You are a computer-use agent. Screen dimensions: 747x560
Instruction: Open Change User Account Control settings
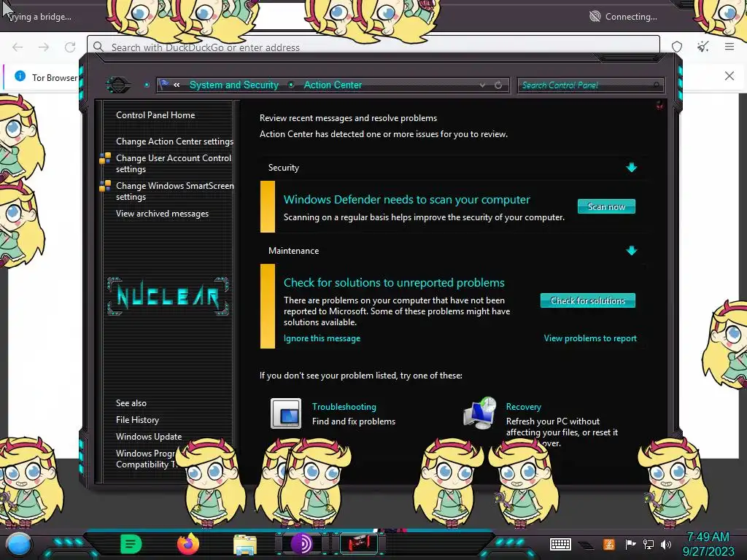tap(174, 163)
